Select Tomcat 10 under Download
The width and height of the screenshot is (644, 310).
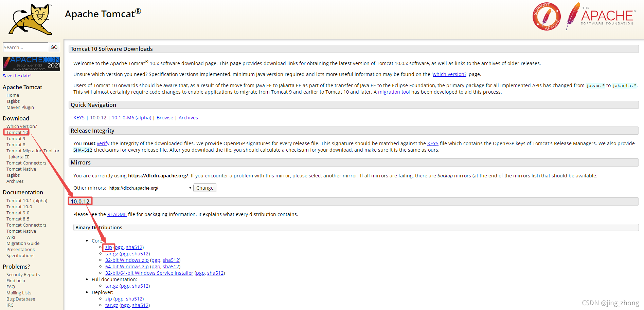(17, 133)
